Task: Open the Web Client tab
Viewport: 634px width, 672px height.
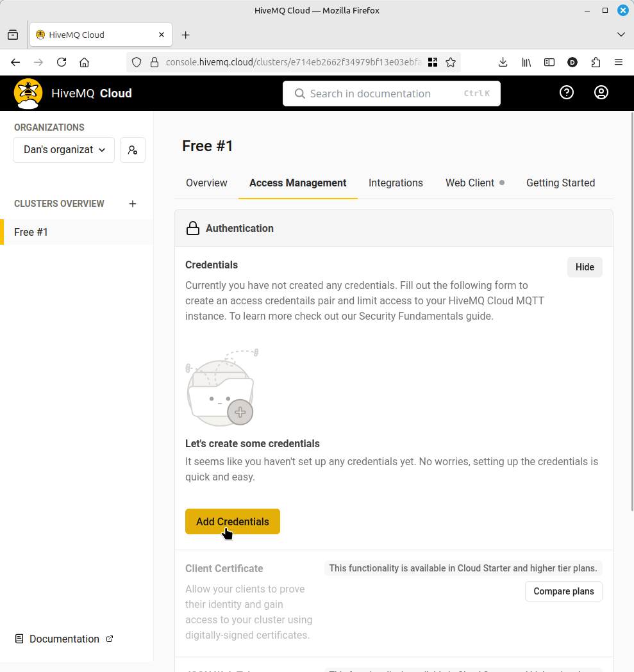Action: [470, 183]
